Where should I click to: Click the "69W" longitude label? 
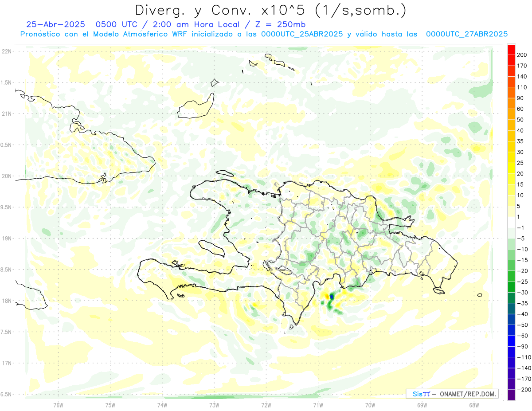[x=422, y=405]
